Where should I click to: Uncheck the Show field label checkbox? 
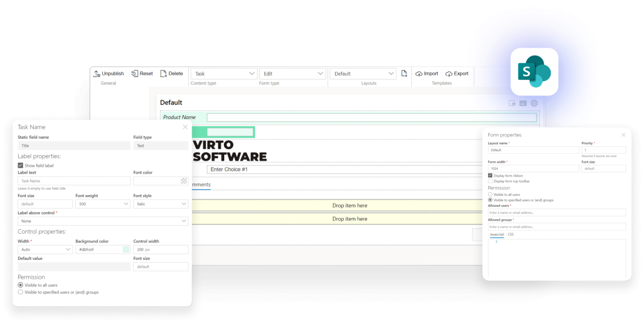coord(21,165)
